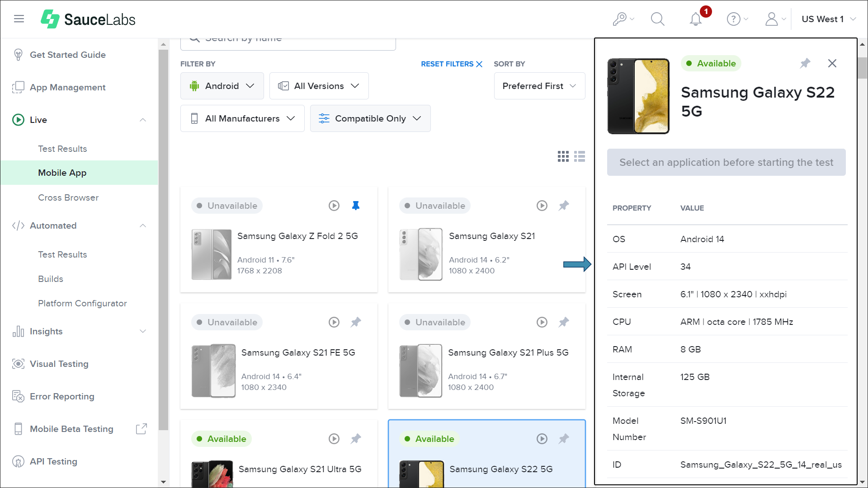
Task: Pin the Samsung Galaxy S21 Ultra 5G device
Action: (356, 439)
